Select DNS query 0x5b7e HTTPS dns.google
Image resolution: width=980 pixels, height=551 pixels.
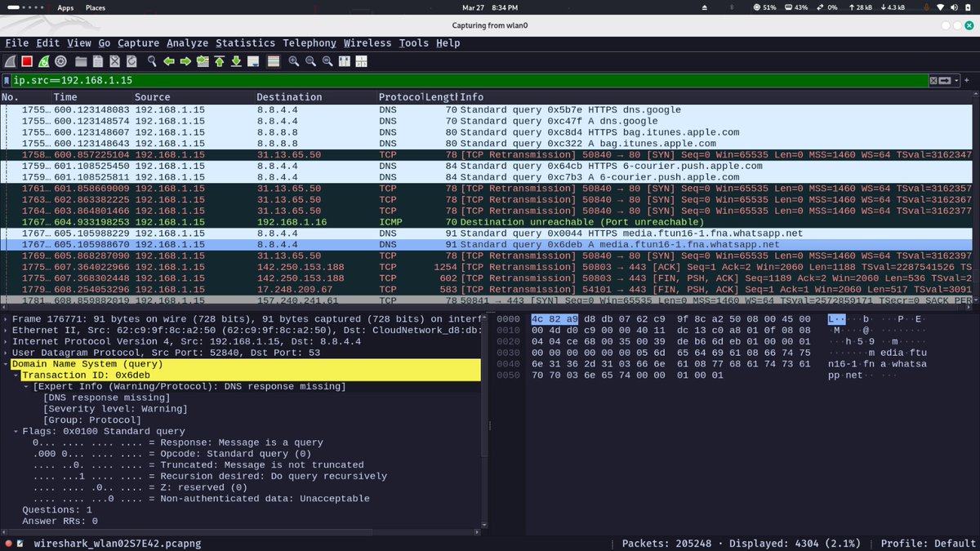click(486, 109)
